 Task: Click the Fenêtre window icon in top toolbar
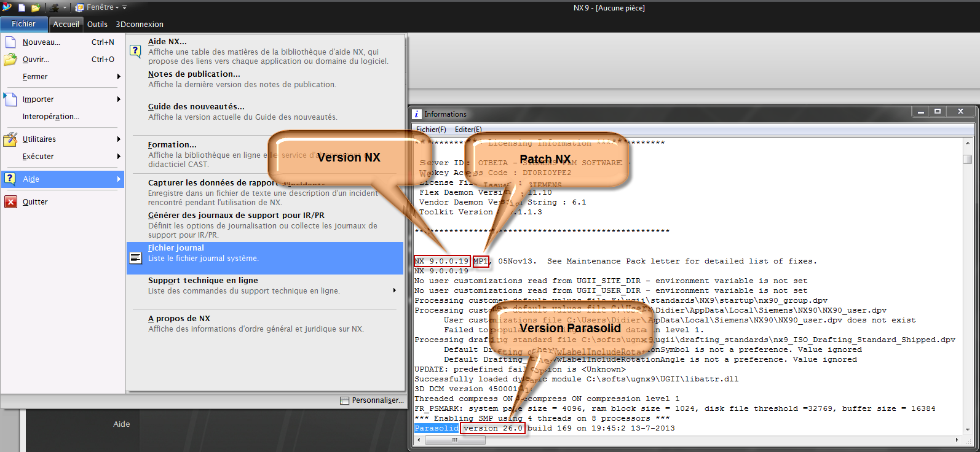coord(80,8)
